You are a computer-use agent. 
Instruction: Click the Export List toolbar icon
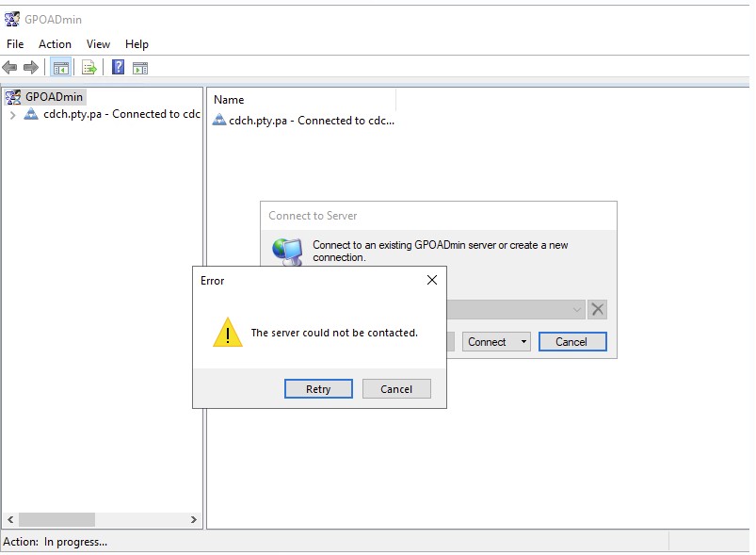tap(89, 67)
